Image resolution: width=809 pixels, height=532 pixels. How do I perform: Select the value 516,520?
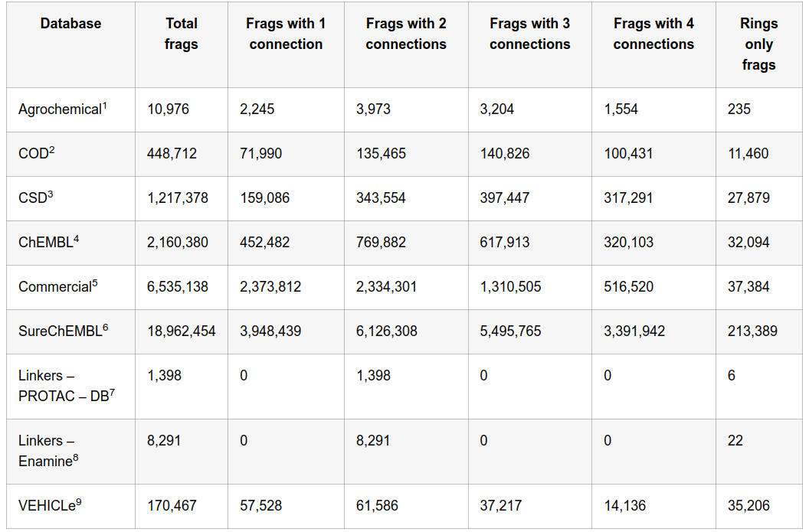[x=628, y=286]
